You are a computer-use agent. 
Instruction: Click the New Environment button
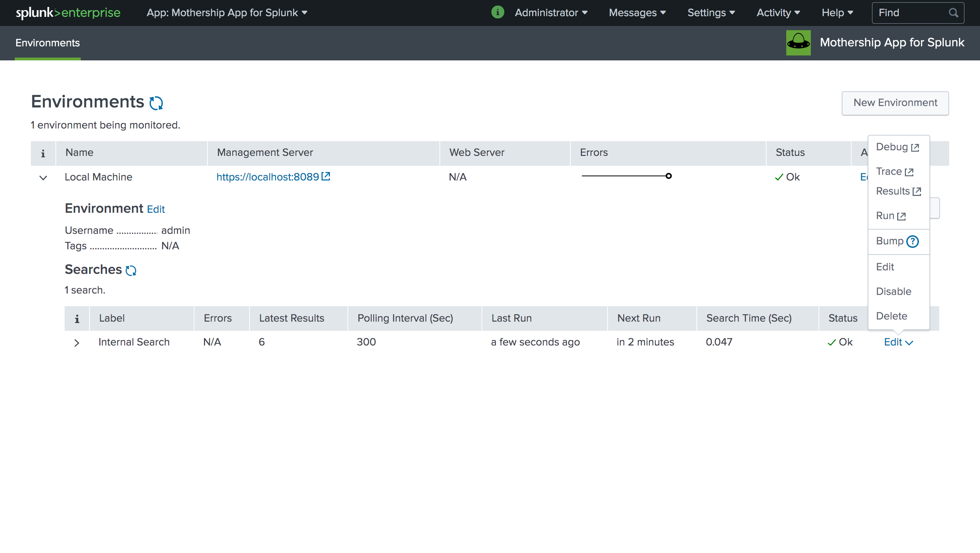tap(895, 103)
